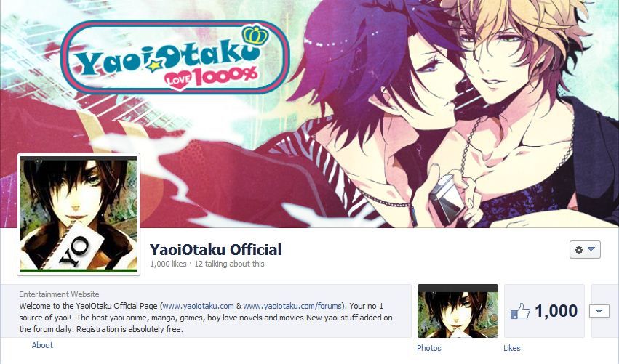The image size is (619, 364).
Task: Open the Photos thumbnail tile
Action: tap(458, 311)
